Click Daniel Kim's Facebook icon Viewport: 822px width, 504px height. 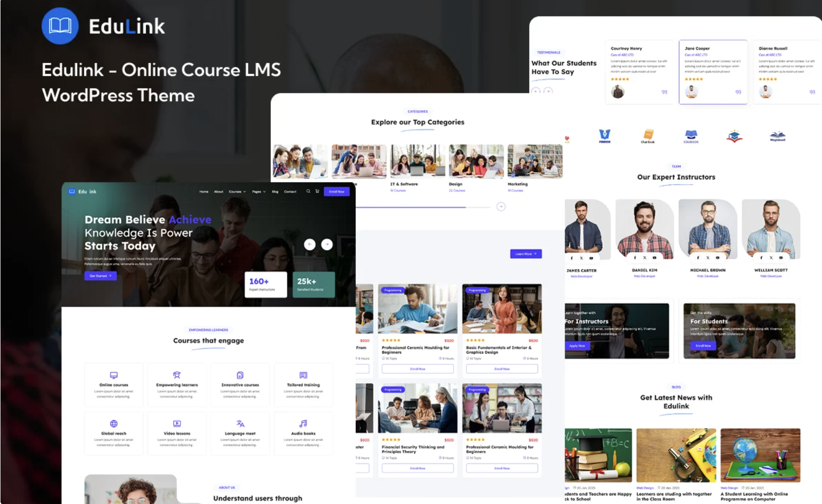635,258
